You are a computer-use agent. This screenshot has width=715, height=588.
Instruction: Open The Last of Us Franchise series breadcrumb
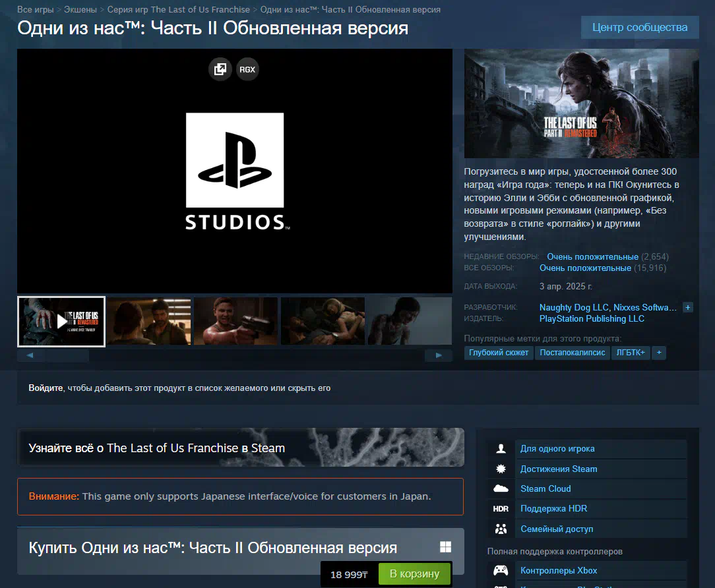click(x=178, y=10)
